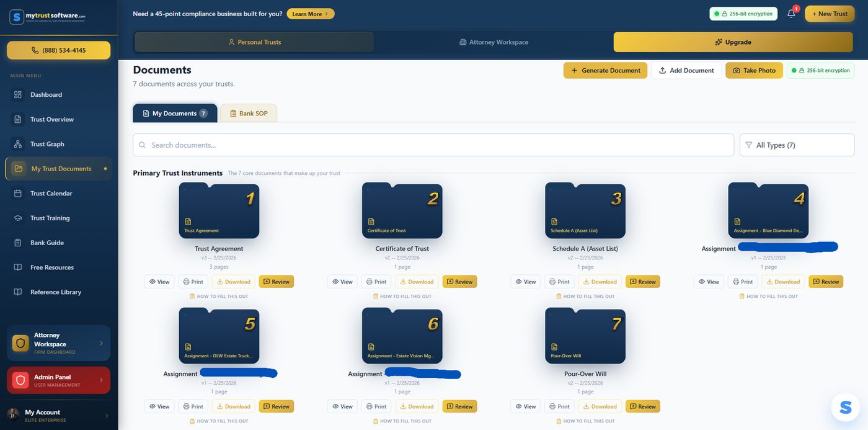Click the Reference Library book icon

pyautogui.click(x=18, y=292)
